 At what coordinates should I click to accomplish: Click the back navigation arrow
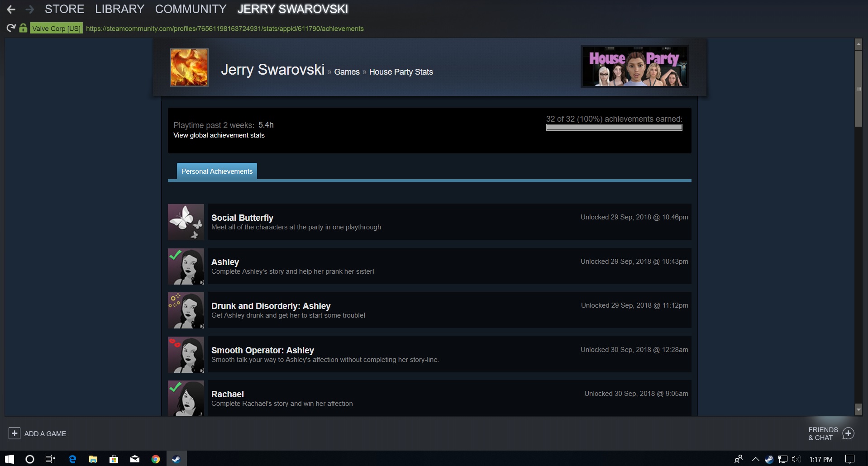11,9
